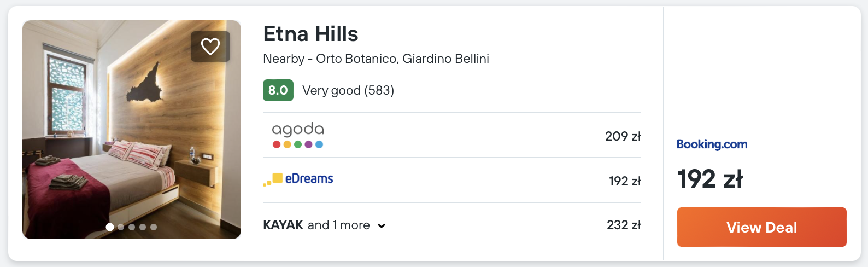Click the View Deal button
The width and height of the screenshot is (868, 267).
coord(761,227)
